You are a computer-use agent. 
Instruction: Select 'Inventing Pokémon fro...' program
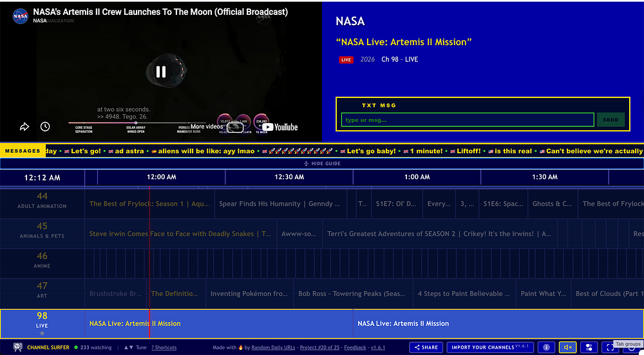(x=249, y=294)
